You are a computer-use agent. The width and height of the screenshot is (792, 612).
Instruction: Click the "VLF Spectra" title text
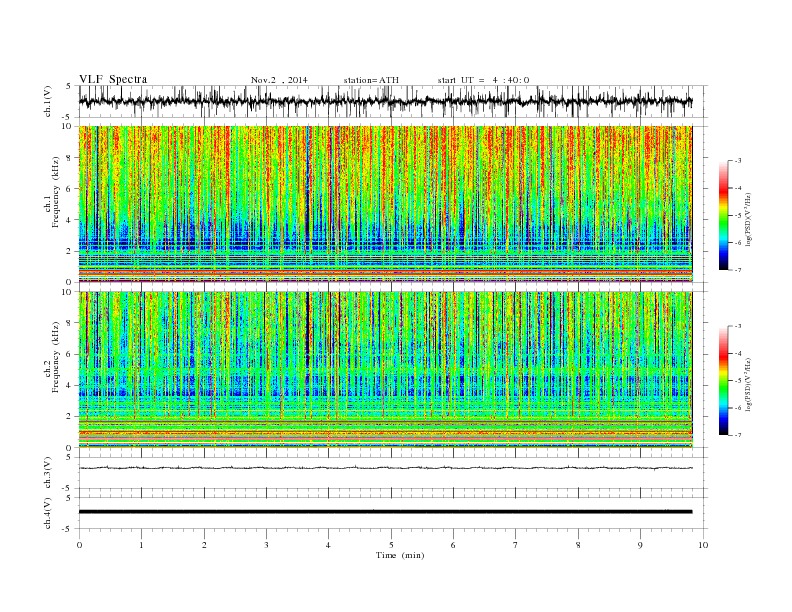point(113,79)
